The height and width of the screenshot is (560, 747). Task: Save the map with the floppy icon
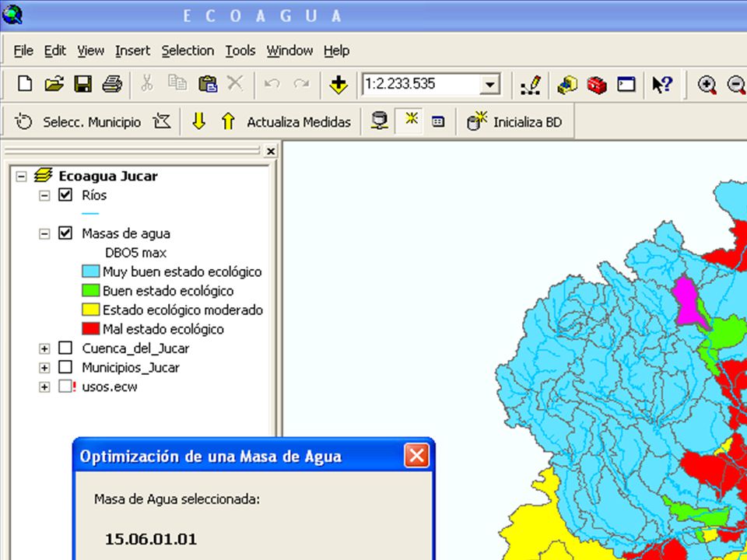pos(83,84)
